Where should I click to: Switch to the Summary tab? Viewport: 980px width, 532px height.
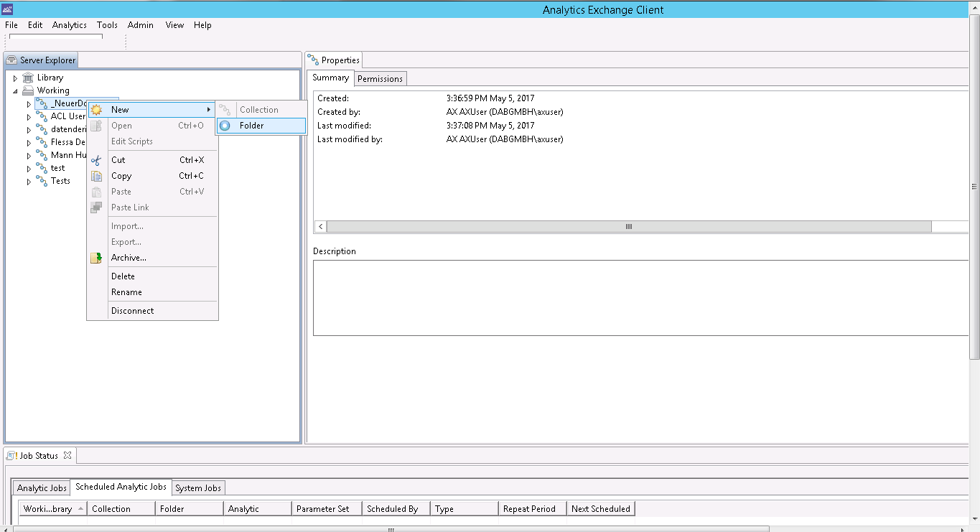pyautogui.click(x=331, y=78)
